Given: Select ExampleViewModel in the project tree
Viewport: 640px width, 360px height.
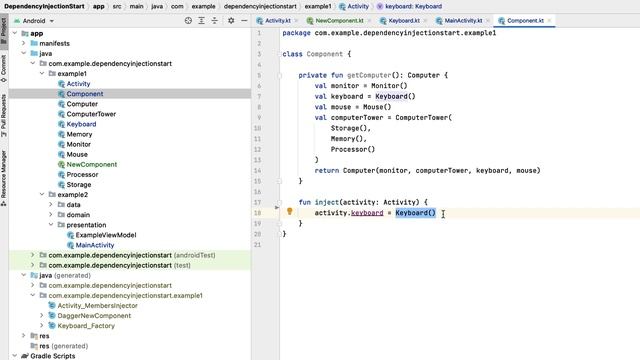Looking at the screenshot, I should click(x=106, y=235).
